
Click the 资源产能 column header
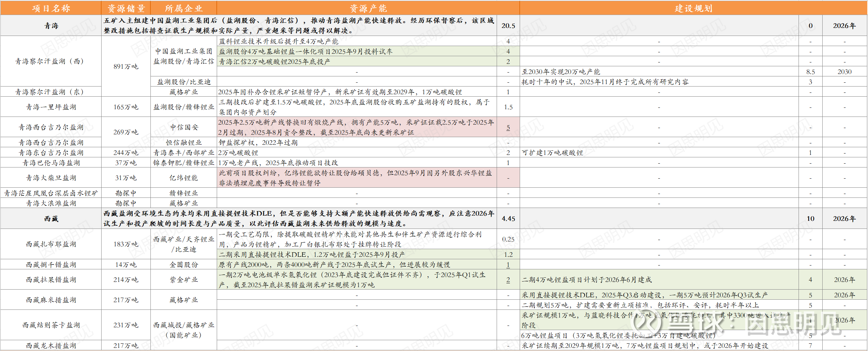click(x=368, y=8)
